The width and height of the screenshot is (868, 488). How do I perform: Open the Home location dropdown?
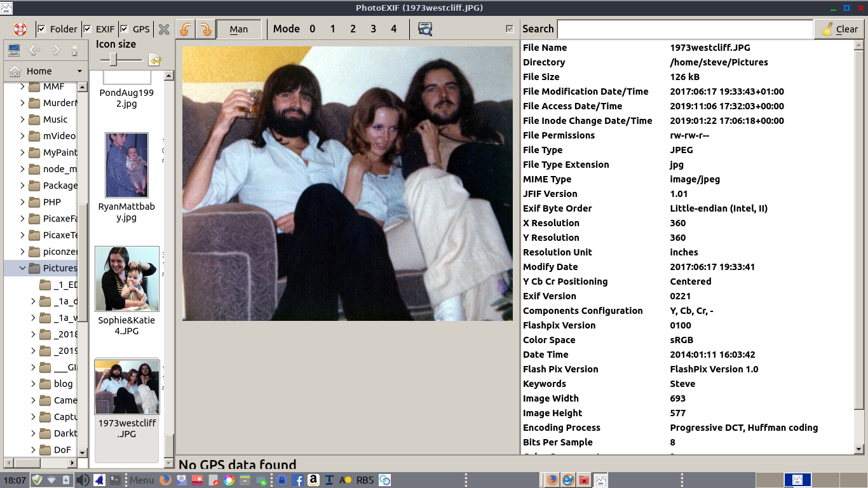[x=45, y=71]
